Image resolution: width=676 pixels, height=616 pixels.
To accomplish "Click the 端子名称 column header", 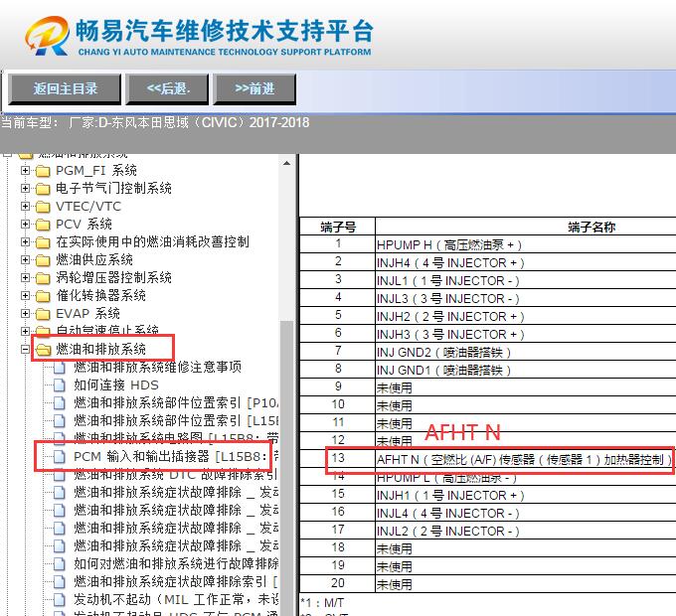I will point(591,227).
